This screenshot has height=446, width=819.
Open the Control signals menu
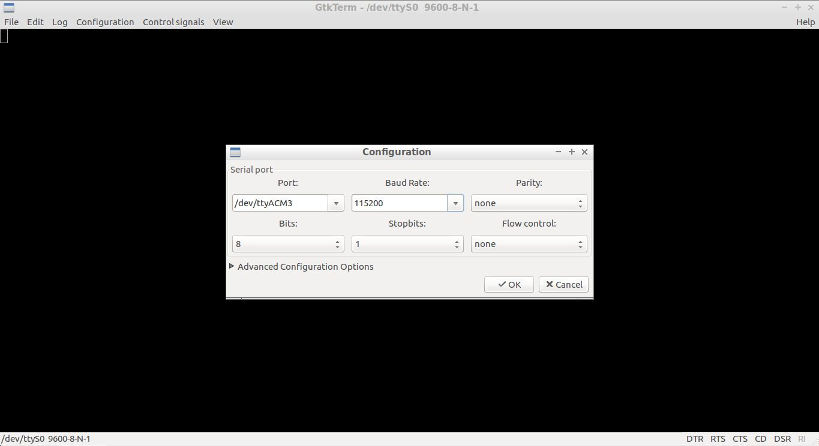coord(173,22)
